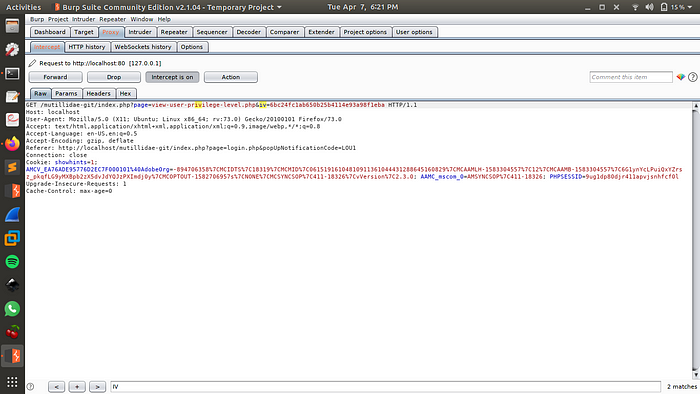Open the Action dropdown menu

click(x=230, y=77)
